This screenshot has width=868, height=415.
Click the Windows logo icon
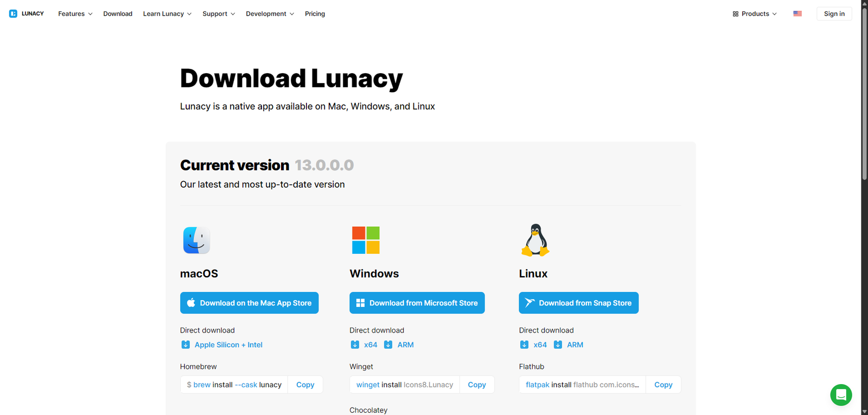366,240
